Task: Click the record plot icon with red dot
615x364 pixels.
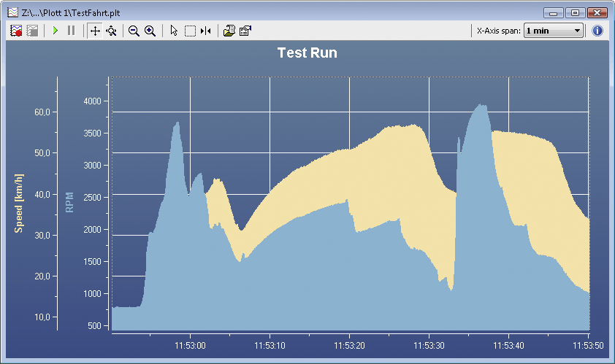Action: [17, 31]
